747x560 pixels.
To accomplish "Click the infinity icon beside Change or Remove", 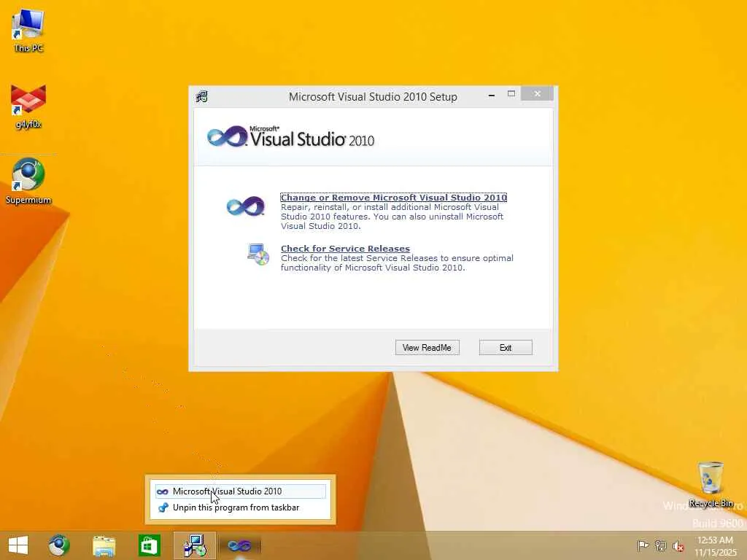I will (246, 206).
